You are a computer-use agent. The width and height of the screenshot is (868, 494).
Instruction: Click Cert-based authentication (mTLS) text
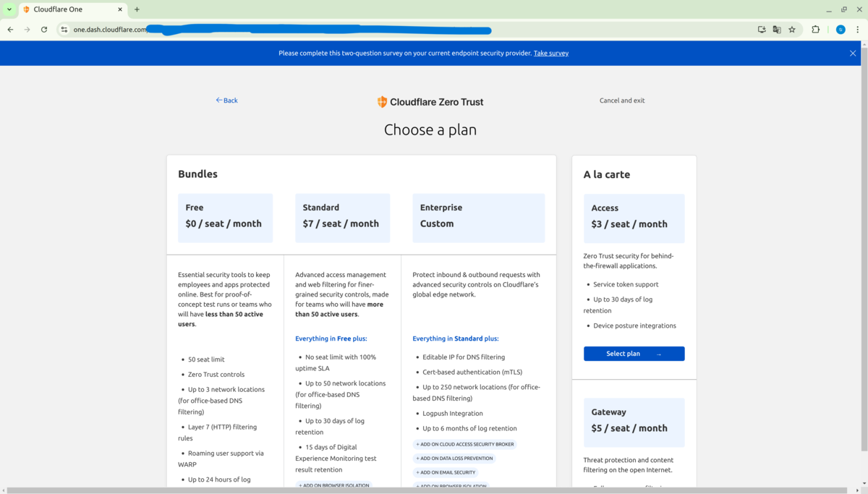coord(472,372)
